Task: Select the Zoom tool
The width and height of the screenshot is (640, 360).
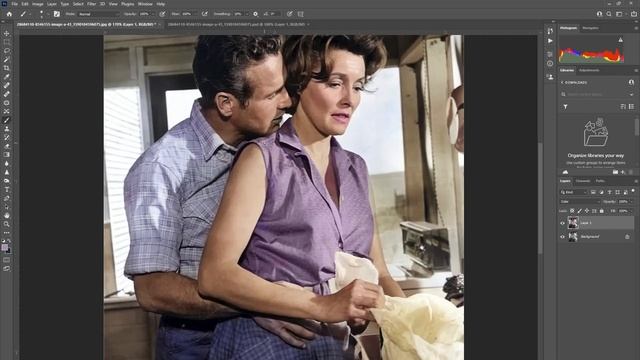Action: tap(7, 224)
